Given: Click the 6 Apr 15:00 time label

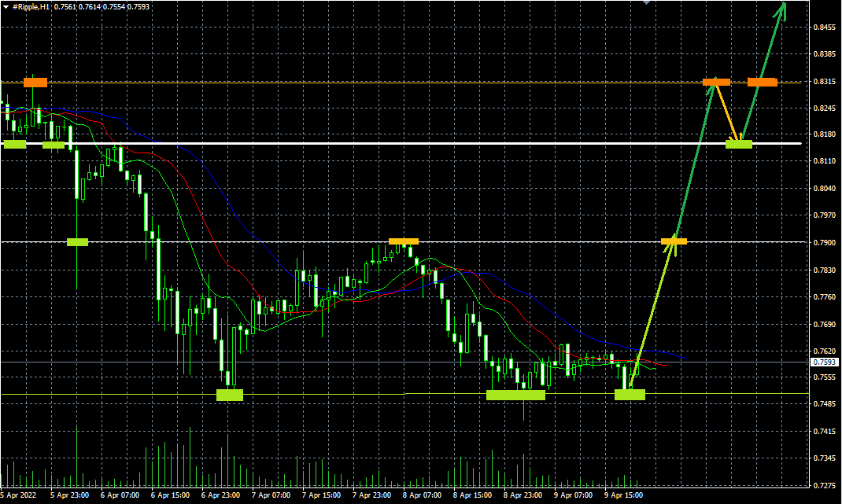Looking at the screenshot, I should (170, 495).
